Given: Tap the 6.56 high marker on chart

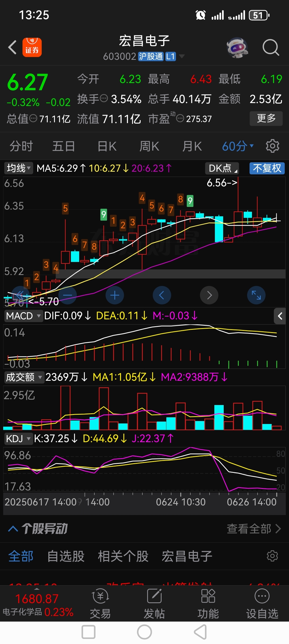Looking at the screenshot, I should point(222,183).
